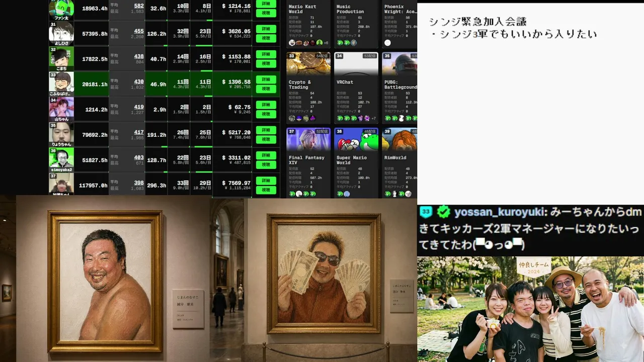Click first avatar on Mario Kart World card

pyautogui.click(x=292, y=43)
